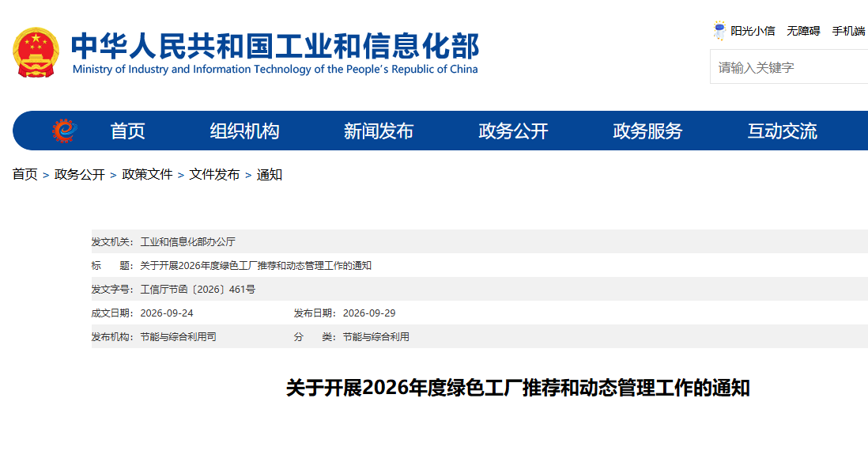Click 分类 value 节能与综合利用
Screen dimensions: 868x455
coord(376,337)
